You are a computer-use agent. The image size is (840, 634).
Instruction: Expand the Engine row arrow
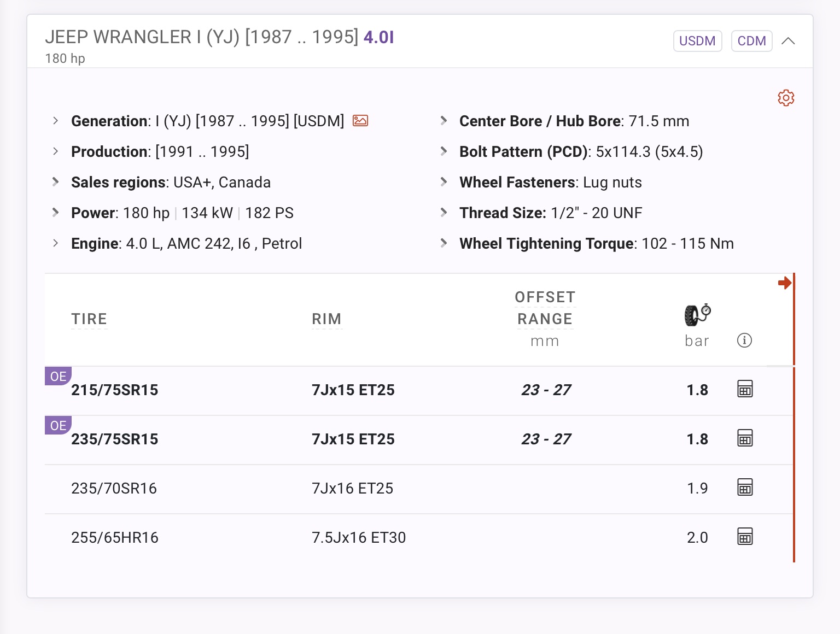(x=55, y=243)
